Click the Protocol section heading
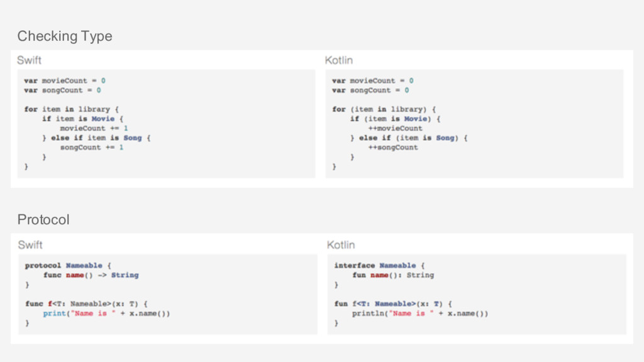 (43, 219)
